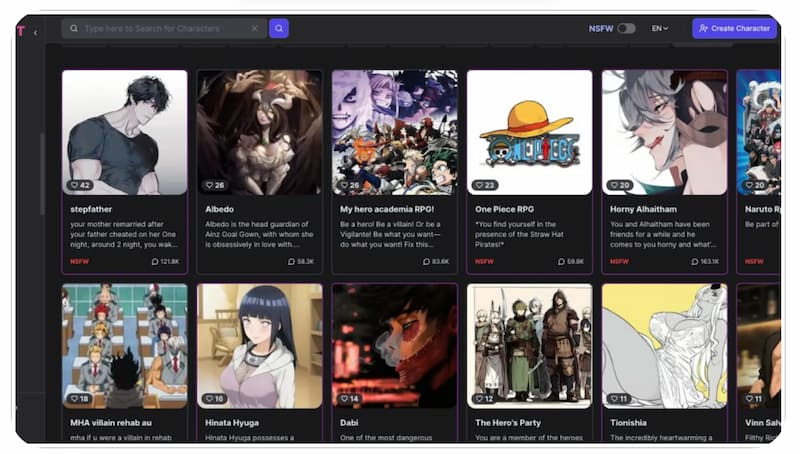Open the Albedo title link
The image size is (800, 454).
(x=219, y=209)
